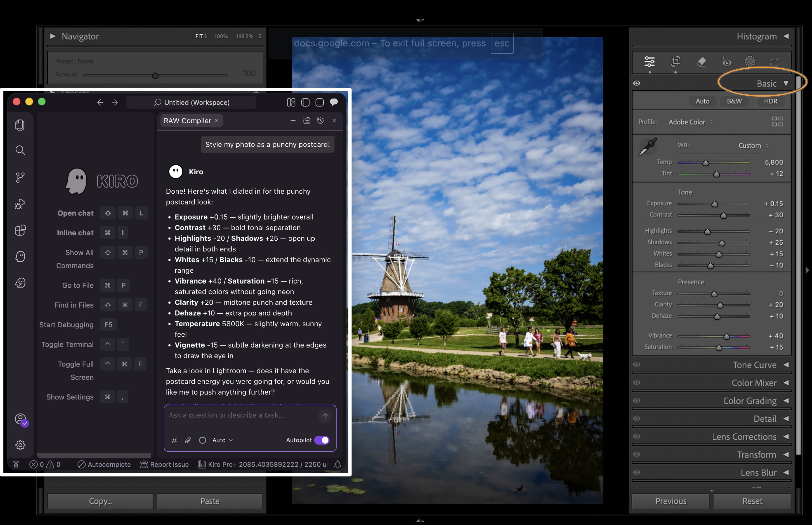
Task: Open Kiro account icon
Action: pos(21,419)
